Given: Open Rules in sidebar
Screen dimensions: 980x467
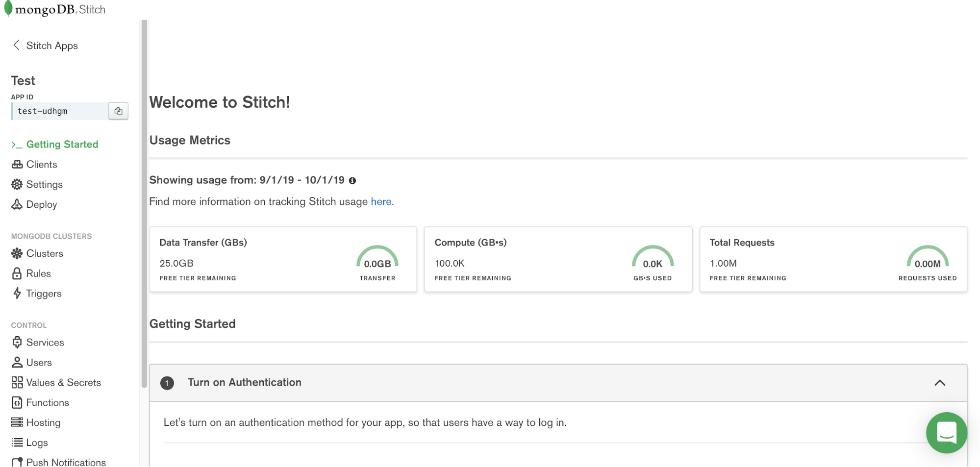Looking at the screenshot, I should 39,273.
